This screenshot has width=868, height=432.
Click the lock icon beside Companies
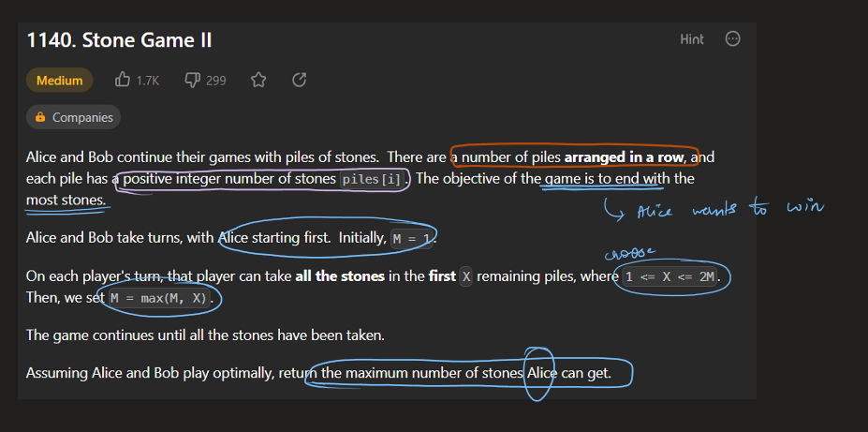(40, 118)
